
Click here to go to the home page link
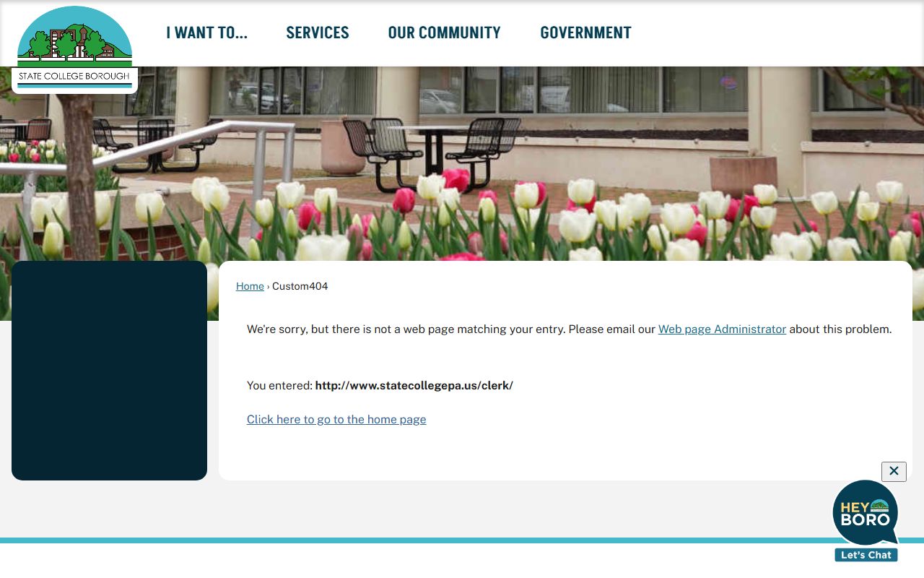tap(336, 419)
